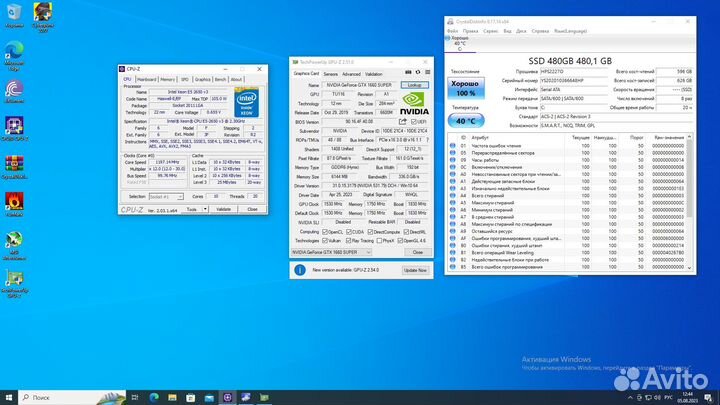This screenshot has height=405, width=720.
Task: Open Edge browser from taskbar
Action: click(154, 397)
